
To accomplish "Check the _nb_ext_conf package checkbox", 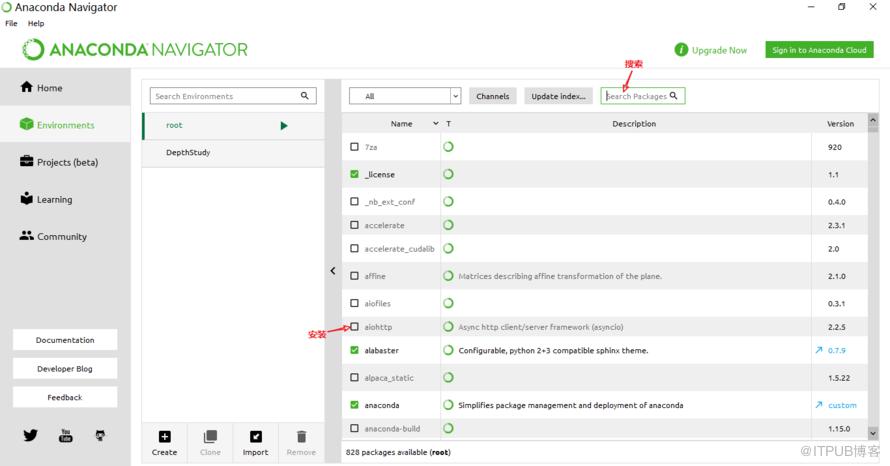I will pyautogui.click(x=355, y=201).
